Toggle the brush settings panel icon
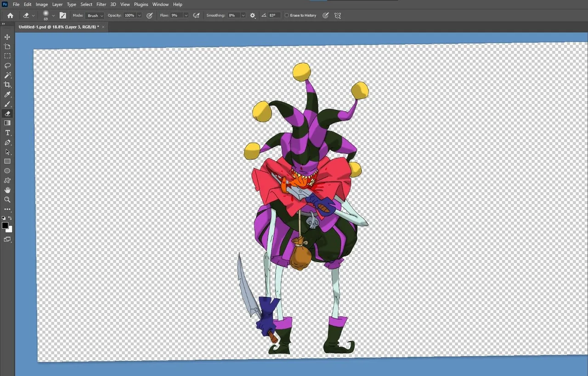This screenshot has height=376, width=588. [x=62, y=15]
